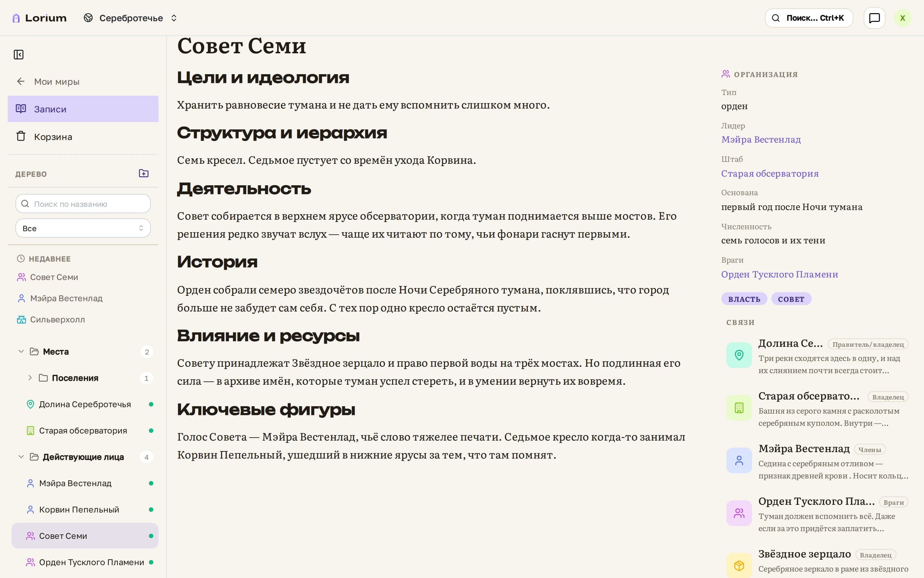Click the castle icon beside Сильверхолл
Viewport: 924px width, 578px height.
(x=21, y=320)
